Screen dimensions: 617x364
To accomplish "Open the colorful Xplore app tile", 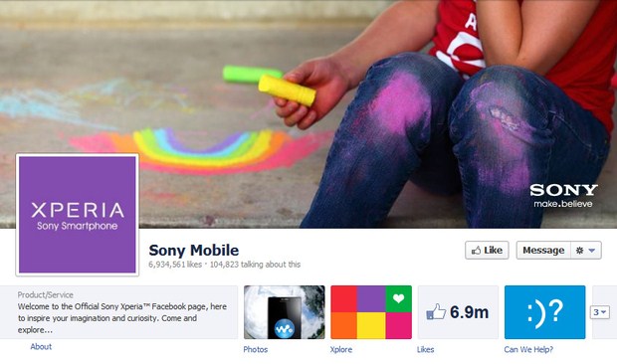I will tap(371, 312).
